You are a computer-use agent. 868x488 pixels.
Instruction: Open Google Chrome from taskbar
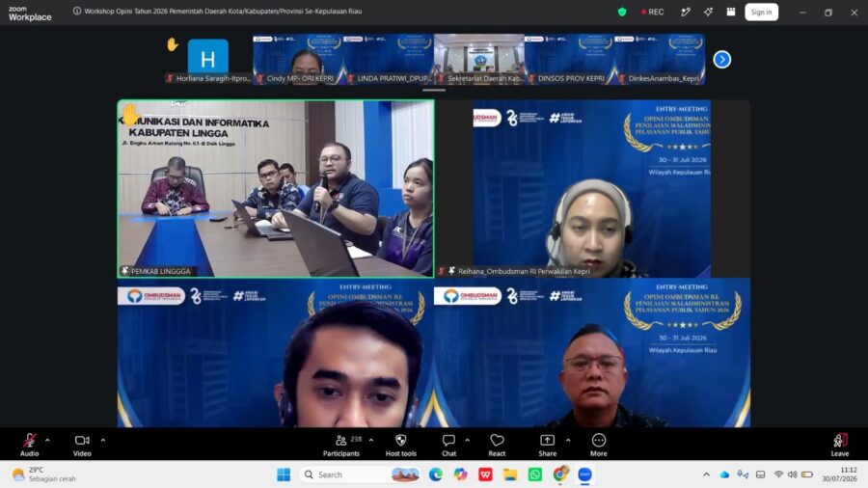(x=560, y=474)
